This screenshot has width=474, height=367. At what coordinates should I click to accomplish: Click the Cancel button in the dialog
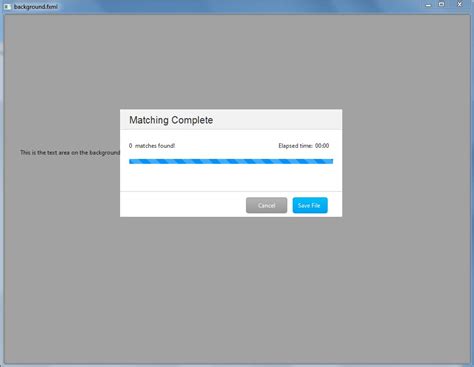coord(266,205)
